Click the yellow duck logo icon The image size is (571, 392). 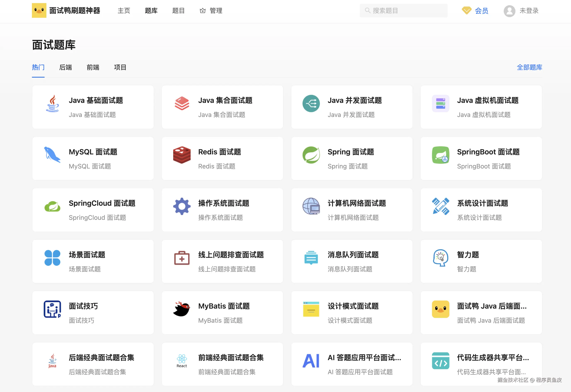39,10
